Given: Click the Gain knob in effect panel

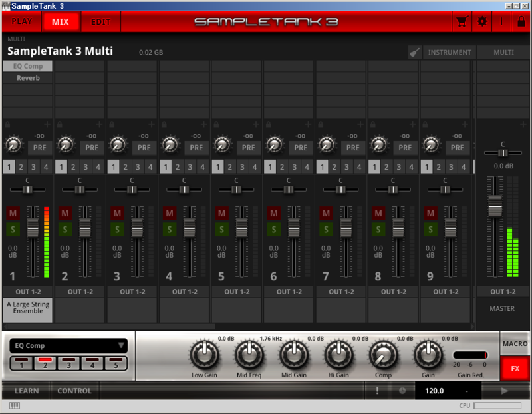Looking at the screenshot, I should click(428, 355).
